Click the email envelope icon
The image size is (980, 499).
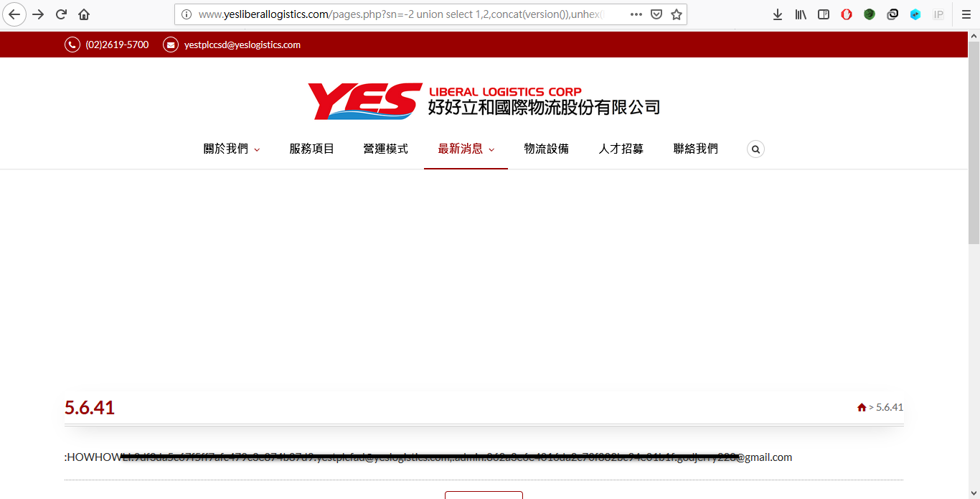click(x=171, y=45)
